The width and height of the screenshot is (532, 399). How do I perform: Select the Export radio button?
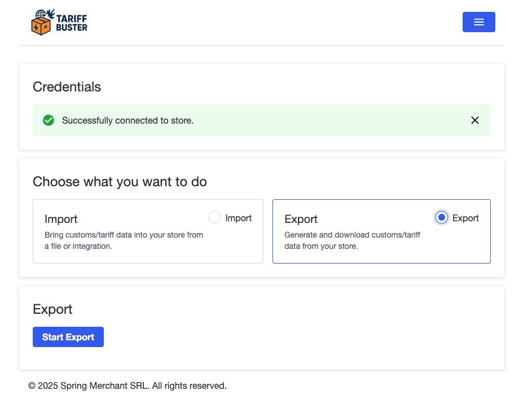[x=442, y=217]
